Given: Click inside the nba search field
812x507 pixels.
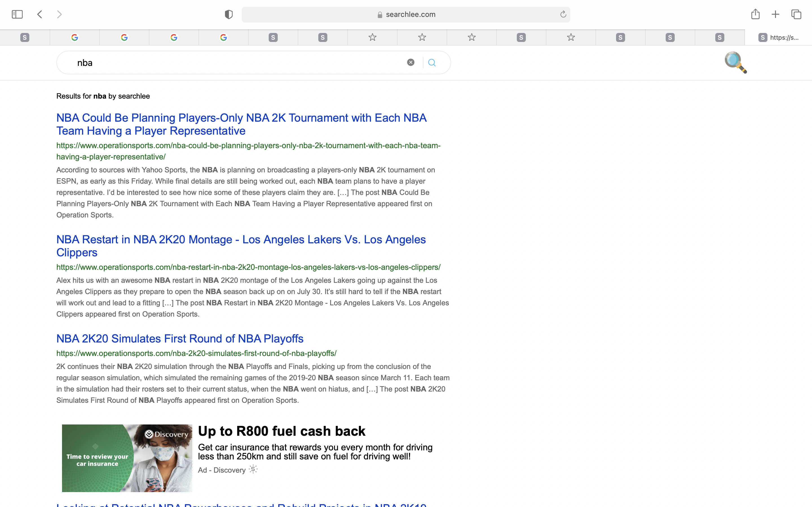Looking at the screenshot, I should pyautogui.click(x=235, y=63).
